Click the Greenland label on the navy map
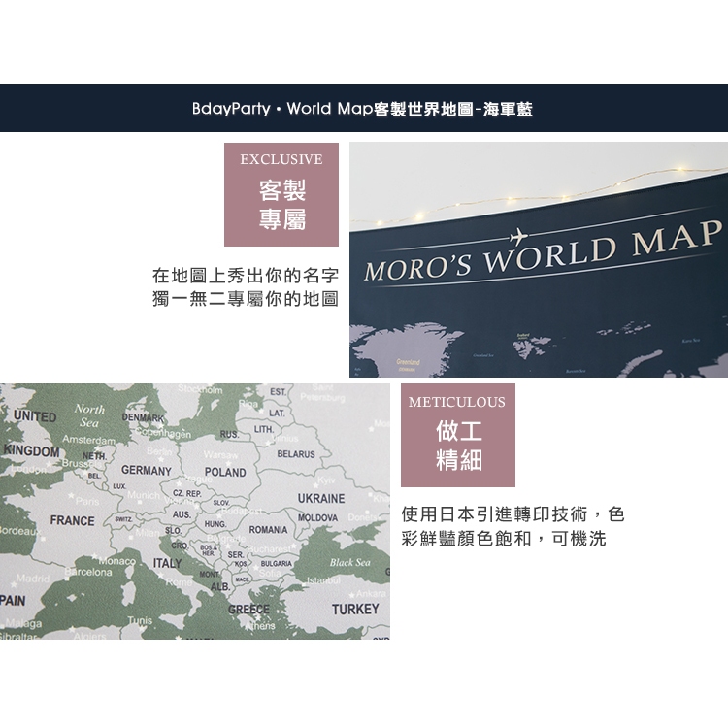The height and width of the screenshot is (728, 728). pyautogui.click(x=408, y=362)
